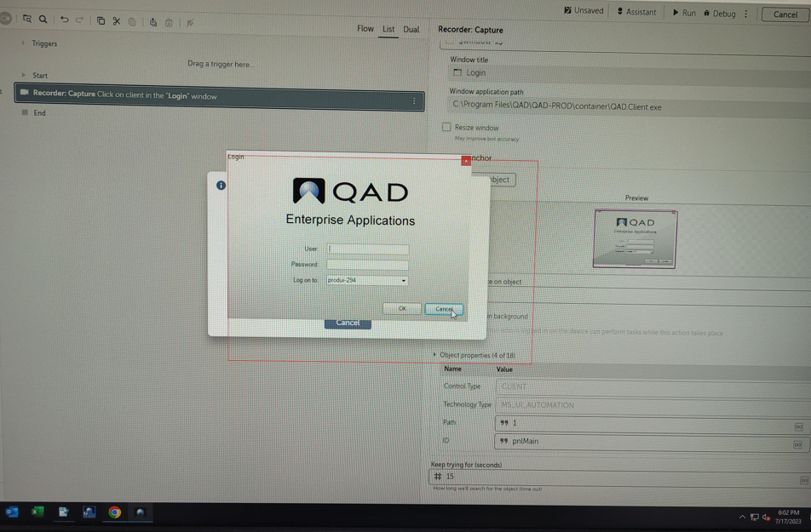811x532 pixels.
Task: Insert a variable in the Path field
Action: click(x=798, y=427)
